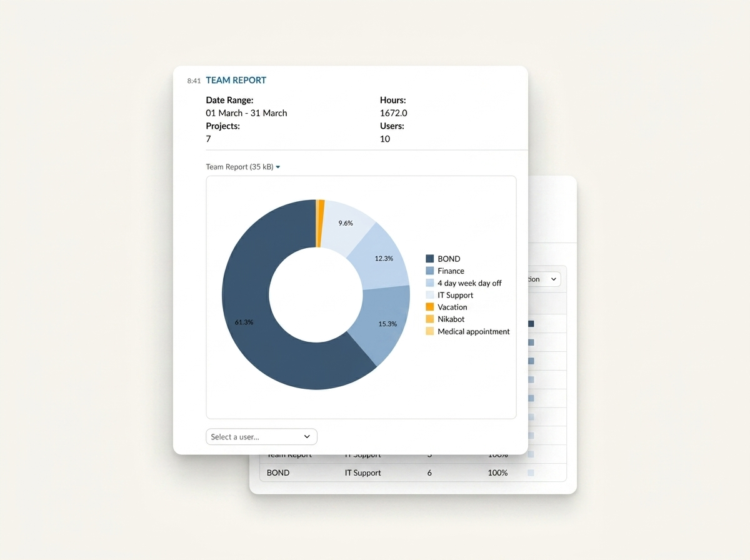Click the 1672.0 hours value

click(x=394, y=113)
